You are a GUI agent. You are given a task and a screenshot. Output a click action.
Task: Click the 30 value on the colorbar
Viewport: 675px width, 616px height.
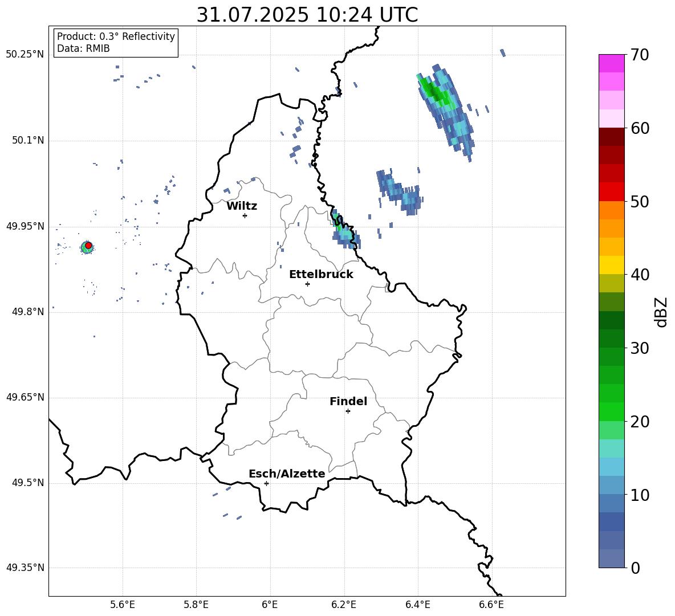pyautogui.click(x=640, y=348)
